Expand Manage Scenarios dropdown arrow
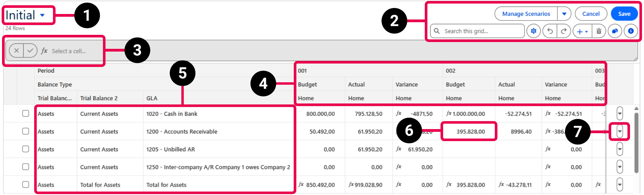 [x=564, y=14]
